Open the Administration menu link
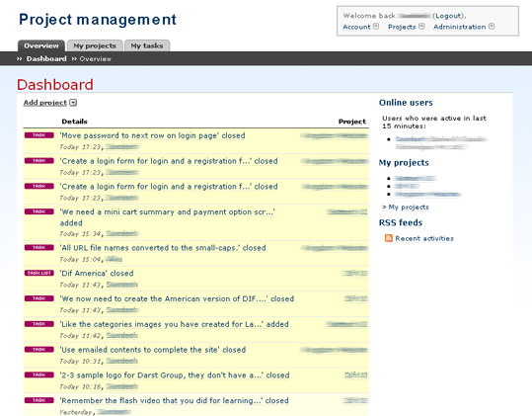 click(x=460, y=27)
